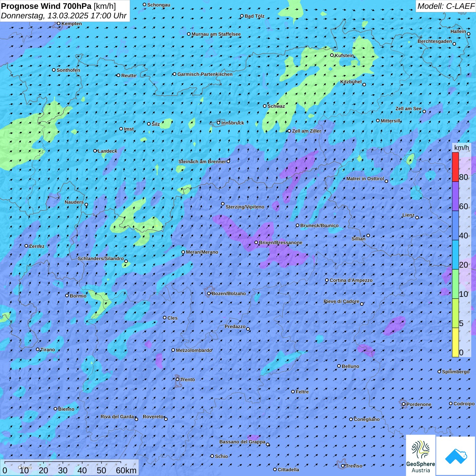Click the Belluno location dot

point(339,366)
